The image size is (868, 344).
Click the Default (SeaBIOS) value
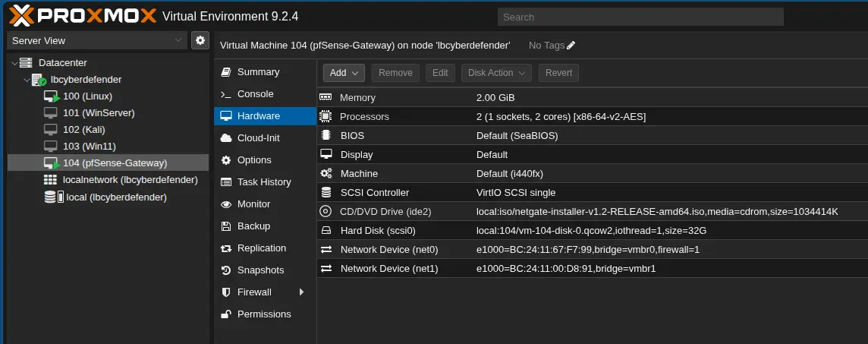517,136
